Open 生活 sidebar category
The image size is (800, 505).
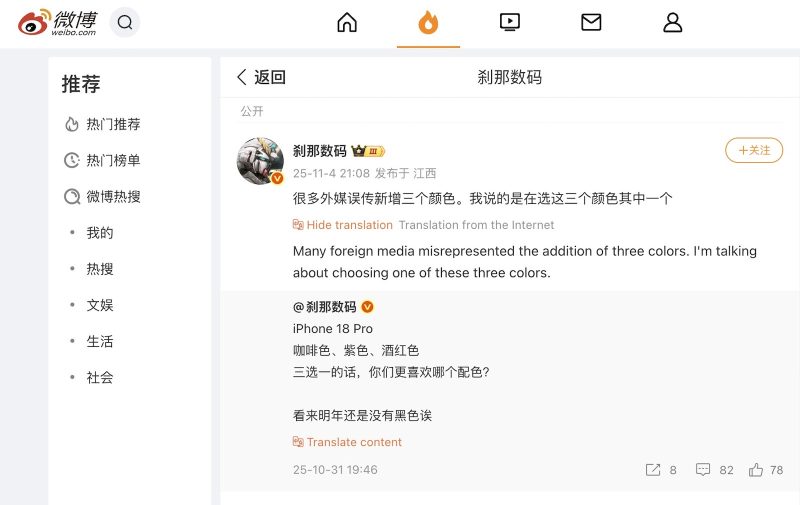(99, 341)
